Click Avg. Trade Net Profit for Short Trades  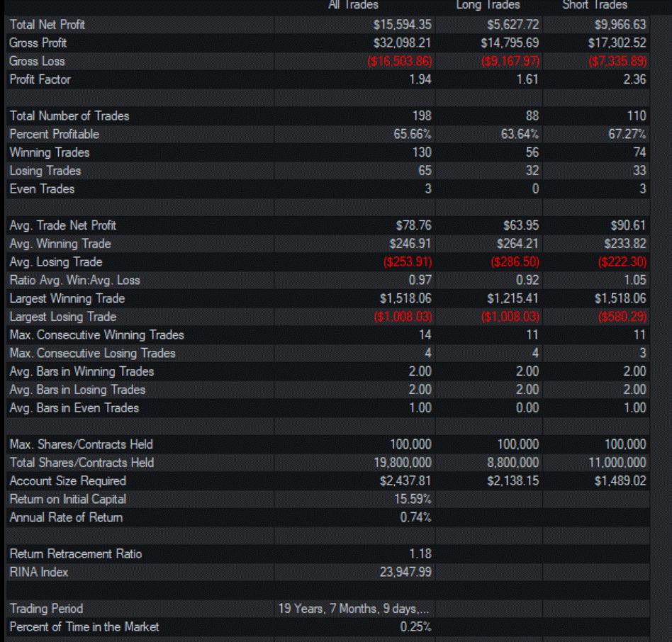(628, 225)
